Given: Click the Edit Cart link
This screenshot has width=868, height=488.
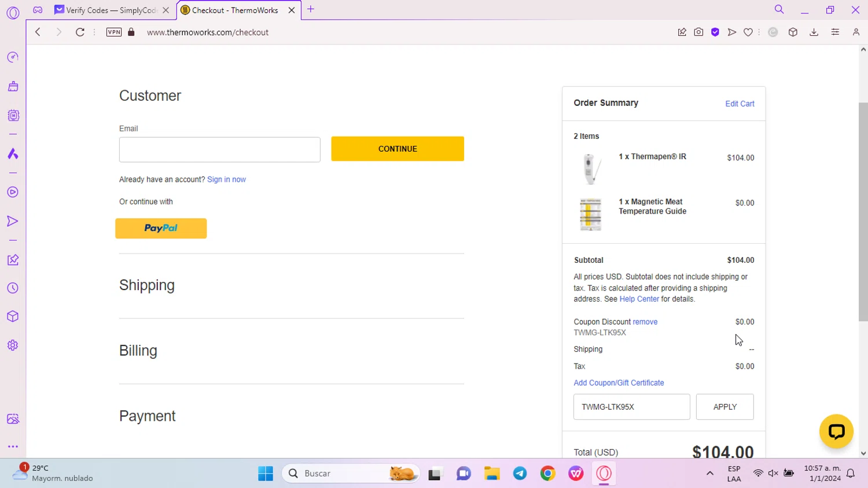Looking at the screenshot, I should click(740, 104).
